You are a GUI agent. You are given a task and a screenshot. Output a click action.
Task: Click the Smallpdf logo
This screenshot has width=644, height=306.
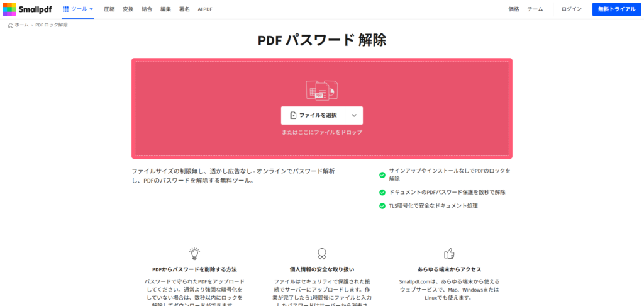(27, 9)
